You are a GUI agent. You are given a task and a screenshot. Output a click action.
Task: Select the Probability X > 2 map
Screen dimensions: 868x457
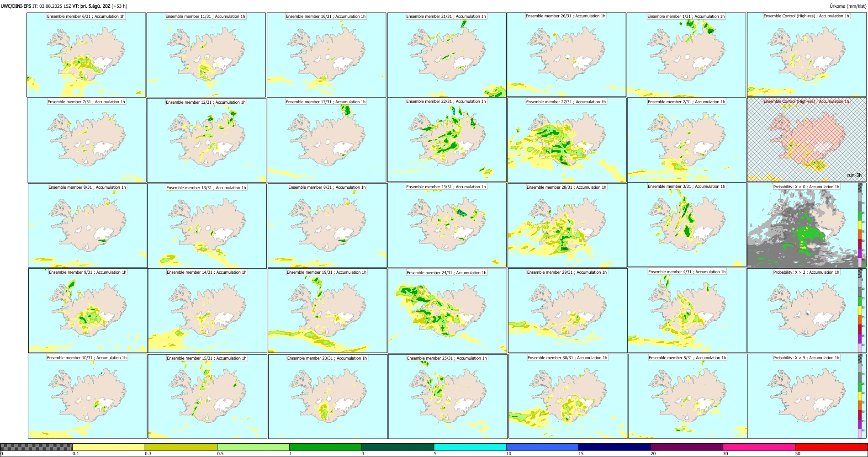(x=807, y=310)
